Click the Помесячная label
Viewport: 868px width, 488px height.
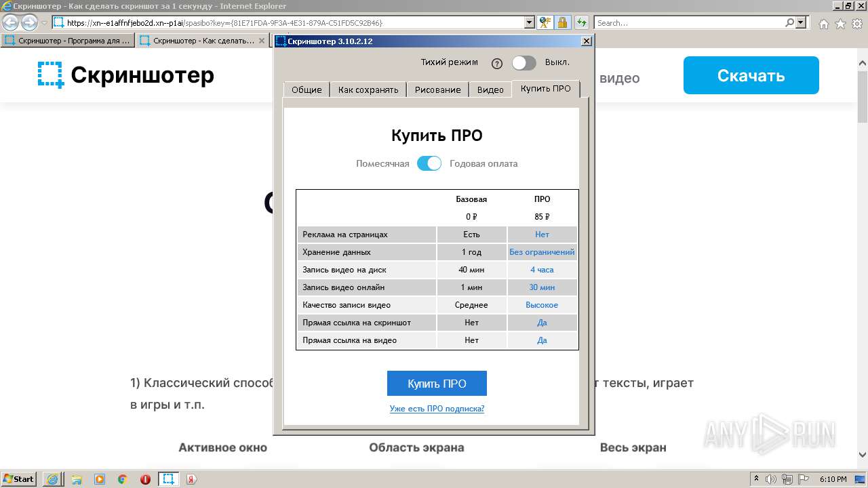click(382, 163)
